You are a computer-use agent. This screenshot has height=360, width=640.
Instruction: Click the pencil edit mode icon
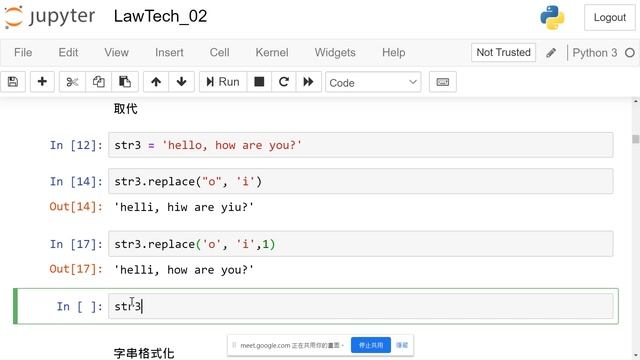(x=551, y=53)
